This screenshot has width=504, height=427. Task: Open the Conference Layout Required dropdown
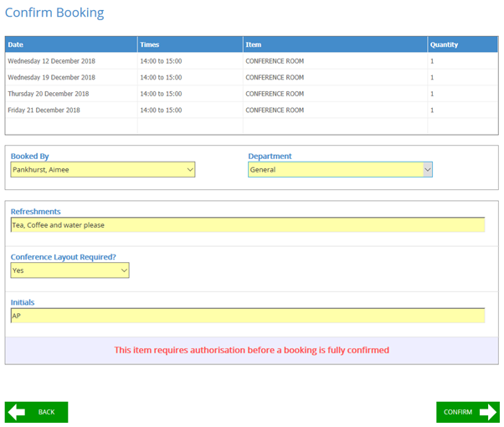point(69,270)
